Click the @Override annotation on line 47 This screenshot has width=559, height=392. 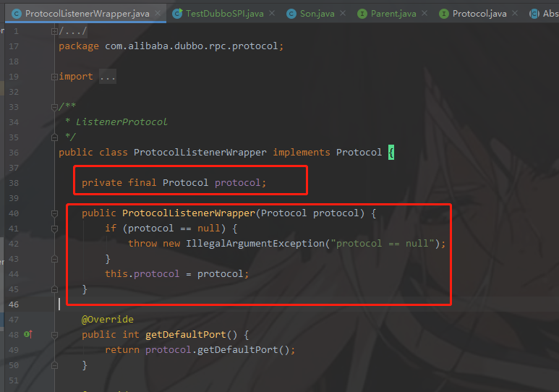pos(107,320)
